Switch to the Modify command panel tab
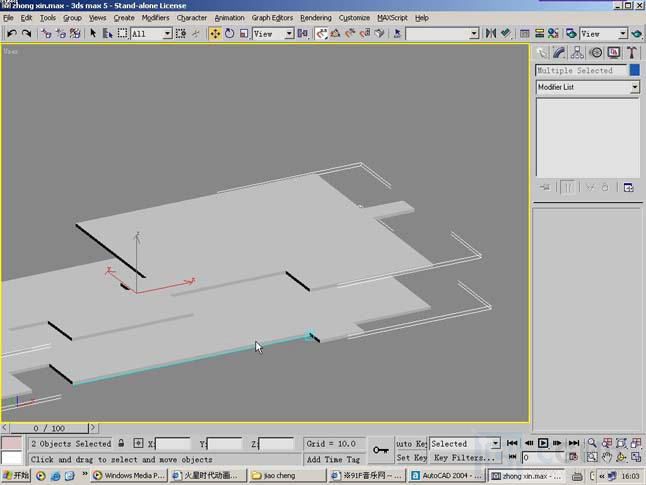The width and height of the screenshot is (646, 485). click(x=559, y=53)
